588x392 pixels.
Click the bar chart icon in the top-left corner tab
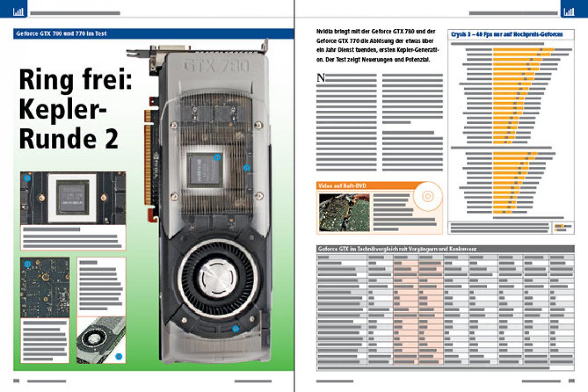[x=18, y=12]
